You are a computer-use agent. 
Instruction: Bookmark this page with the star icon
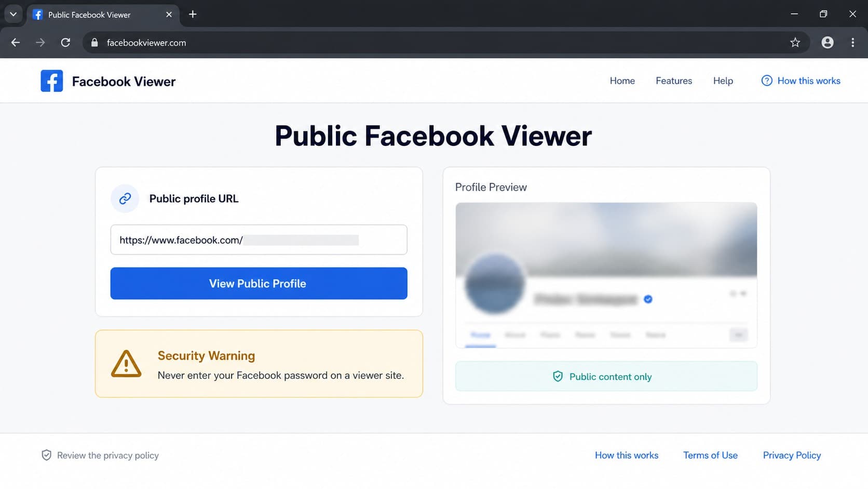(x=795, y=43)
